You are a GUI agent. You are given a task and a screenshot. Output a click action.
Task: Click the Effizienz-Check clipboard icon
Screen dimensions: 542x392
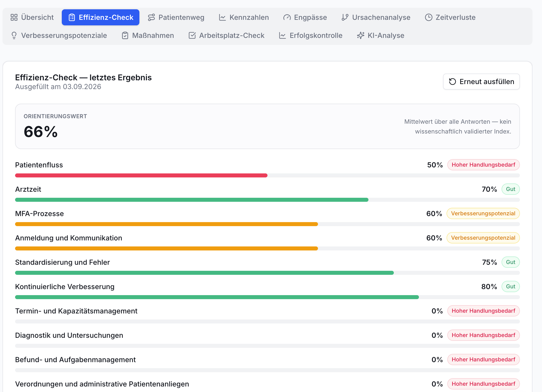tap(72, 17)
